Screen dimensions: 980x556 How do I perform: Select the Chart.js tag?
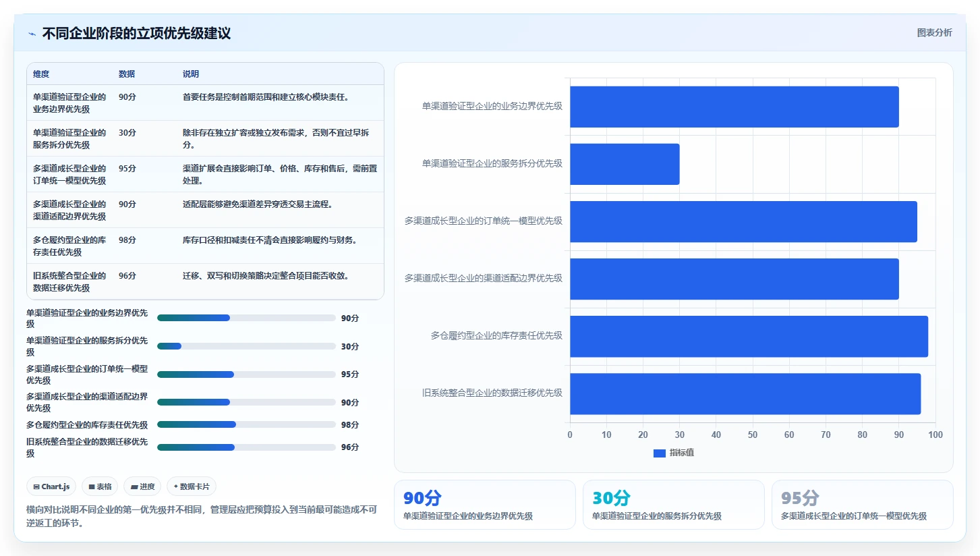[51, 486]
